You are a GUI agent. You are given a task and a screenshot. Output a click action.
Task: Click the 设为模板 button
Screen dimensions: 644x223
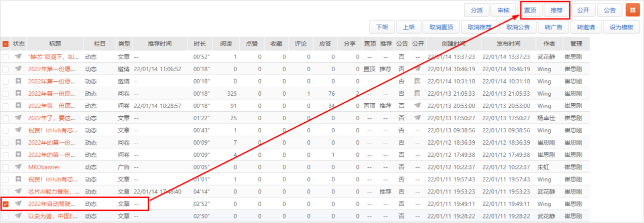click(x=621, y=28)
